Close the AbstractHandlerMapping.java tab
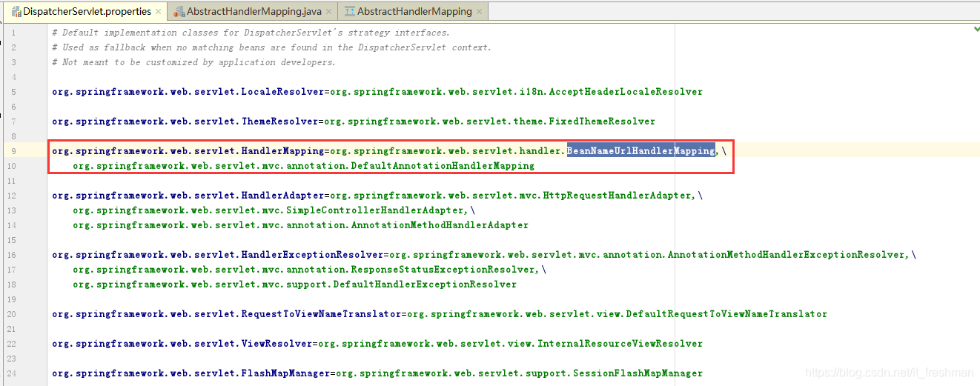The width and height of the screenshot is (980, 386). (329, 12)
